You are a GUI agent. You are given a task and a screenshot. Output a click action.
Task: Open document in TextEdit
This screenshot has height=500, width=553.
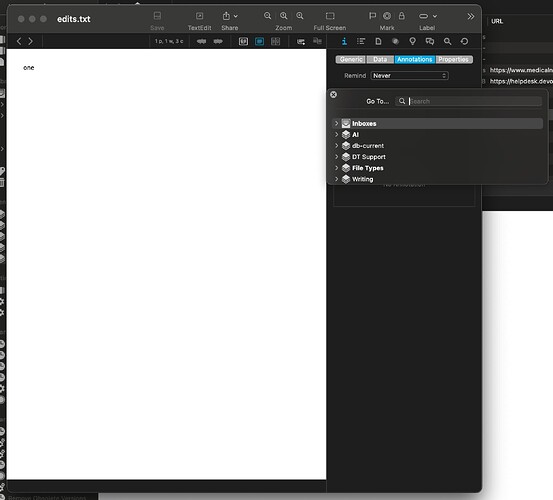[199, 16]
